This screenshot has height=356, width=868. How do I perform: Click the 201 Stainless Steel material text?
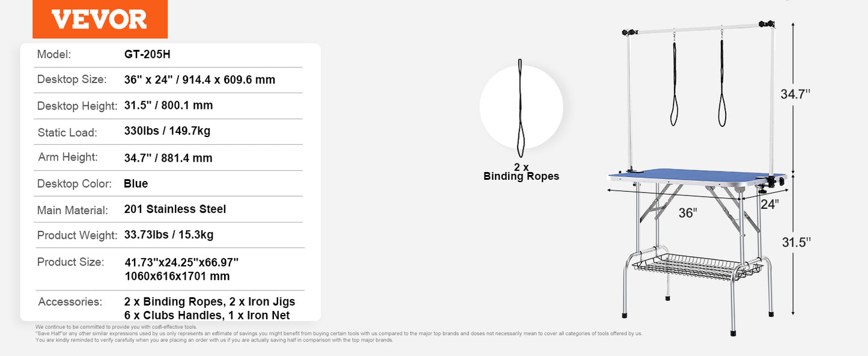click(x=175, y=209)
